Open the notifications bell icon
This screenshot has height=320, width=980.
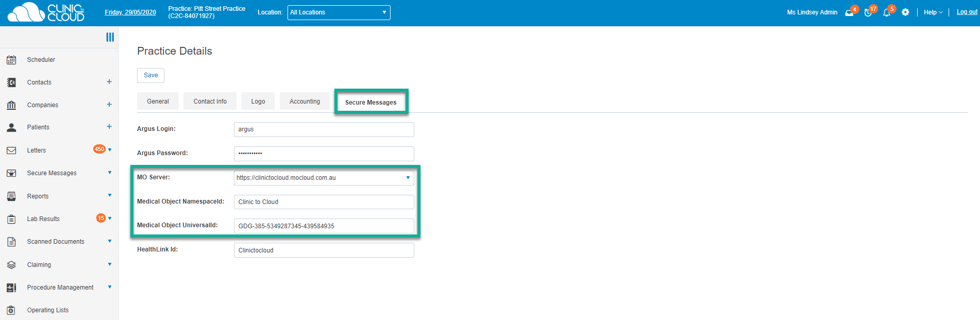tap(887, 12)
